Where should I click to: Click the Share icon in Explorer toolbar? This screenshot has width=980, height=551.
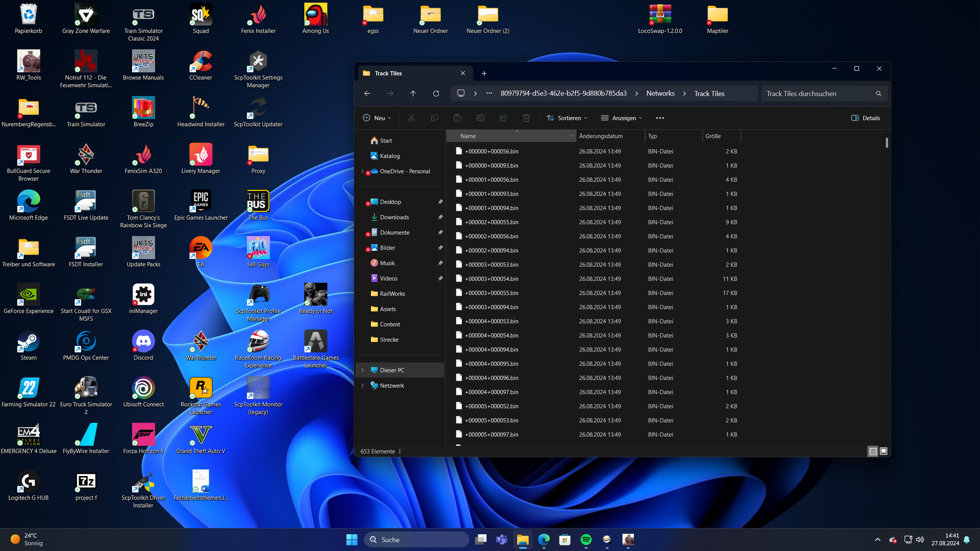coord(503,118)
